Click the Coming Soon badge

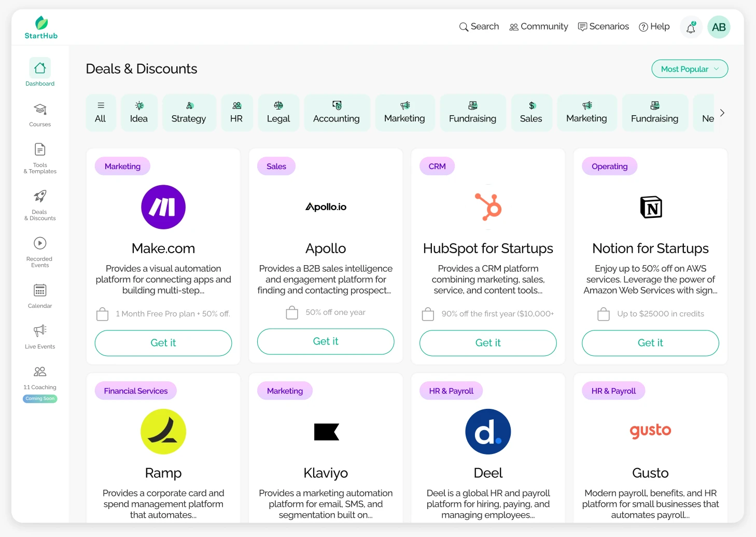coord(40,398)
